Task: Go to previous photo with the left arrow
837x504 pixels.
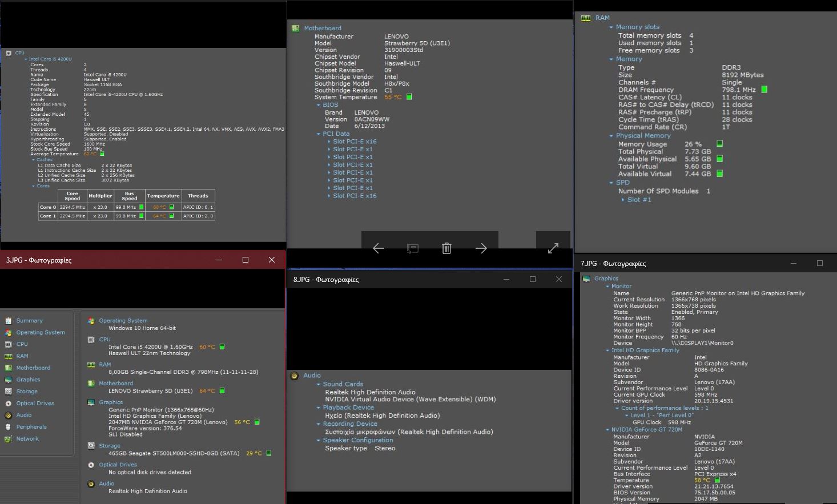Action: click(379, 248)
